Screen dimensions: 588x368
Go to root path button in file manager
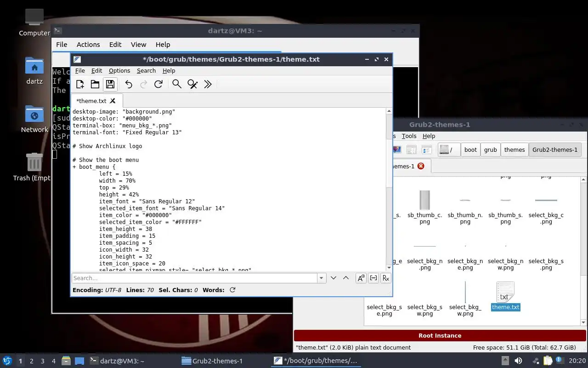point(449,149)
